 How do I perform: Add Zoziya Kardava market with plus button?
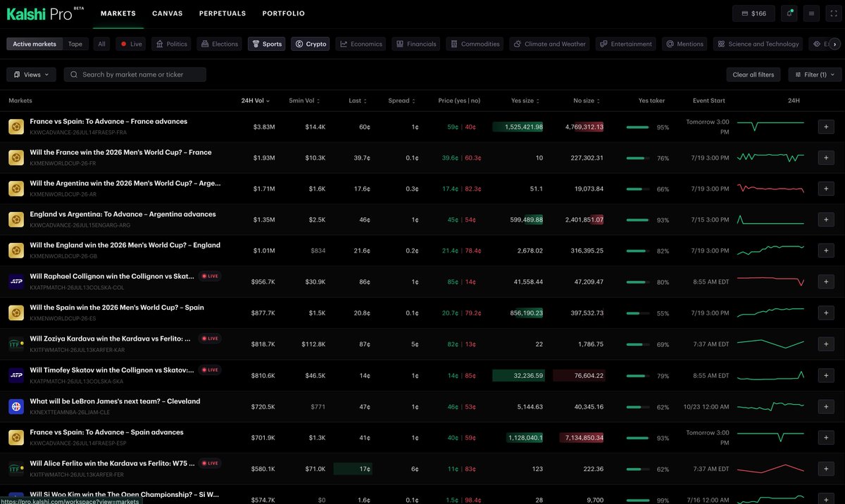click(x=825, y=344)
